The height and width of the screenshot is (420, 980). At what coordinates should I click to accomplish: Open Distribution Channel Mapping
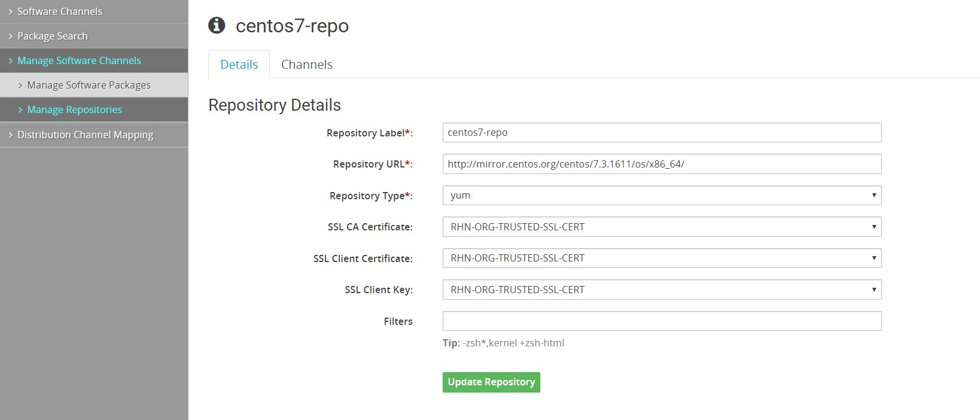coord(94,135)
